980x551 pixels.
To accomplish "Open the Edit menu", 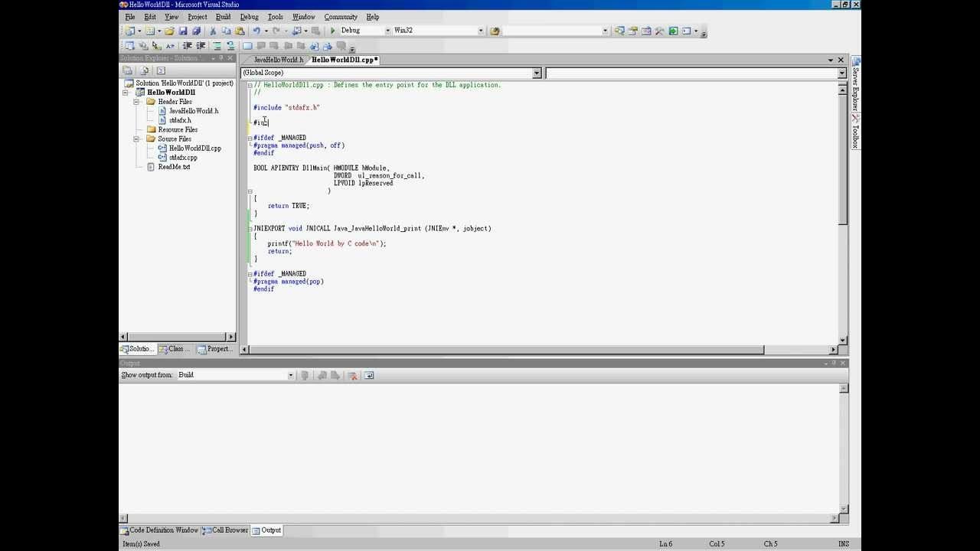I will 150,17.
